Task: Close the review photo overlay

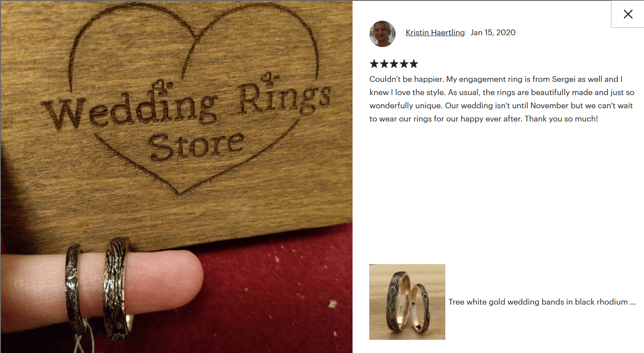Action: tap(628, 14)
